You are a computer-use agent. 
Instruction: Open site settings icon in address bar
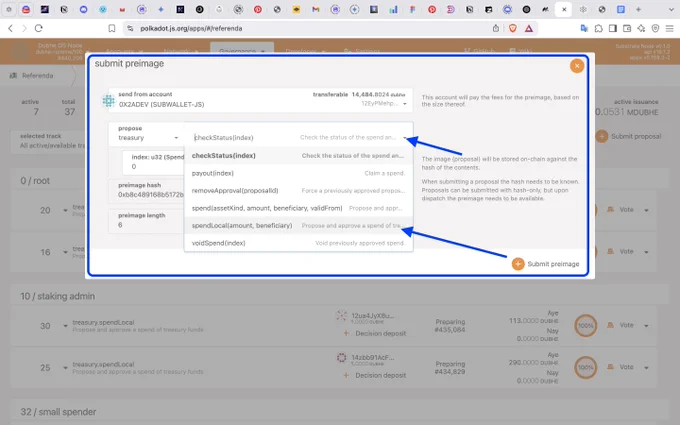130,28
